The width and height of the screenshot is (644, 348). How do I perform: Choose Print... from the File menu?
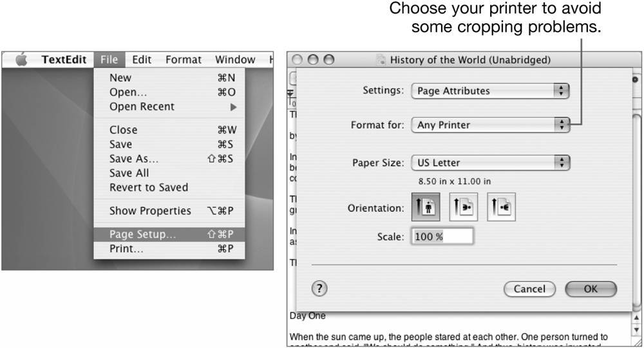click(169, 249)
